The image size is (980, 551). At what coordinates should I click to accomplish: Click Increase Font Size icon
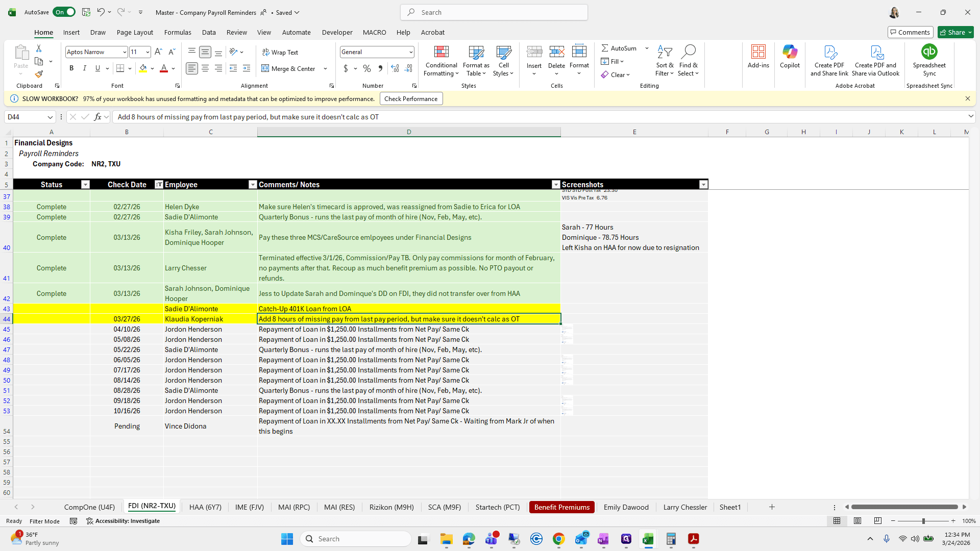tap(158, 52)
